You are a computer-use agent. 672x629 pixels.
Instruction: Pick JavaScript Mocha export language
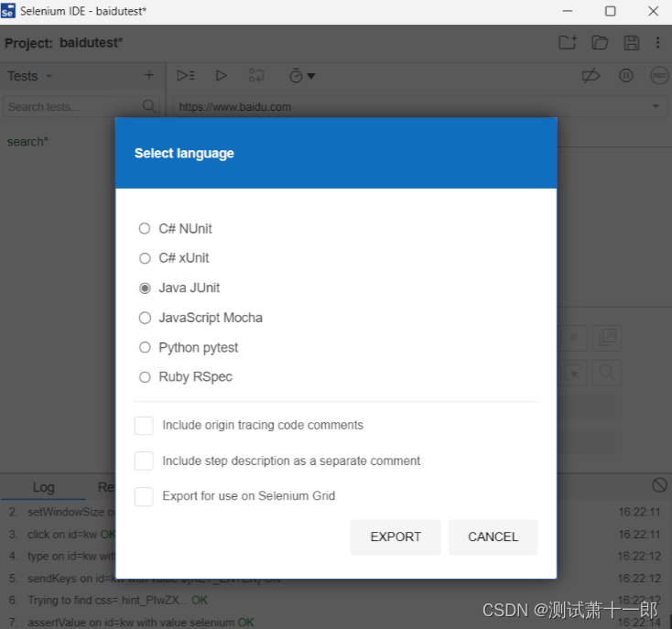point(145,318)
